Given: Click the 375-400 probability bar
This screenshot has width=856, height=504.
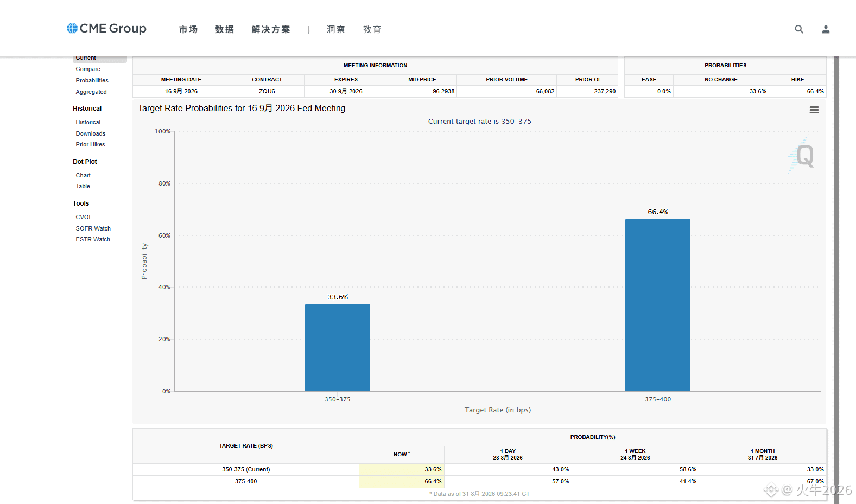Looking at the screenshot, I should 658,305.
